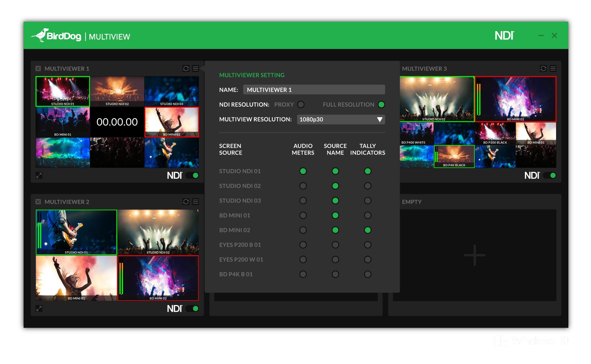Viewport: 591px width, 364px height.
Task: Select STUDIO NDI 02 tile in Multiviewer 3
Action: (437, 99)
